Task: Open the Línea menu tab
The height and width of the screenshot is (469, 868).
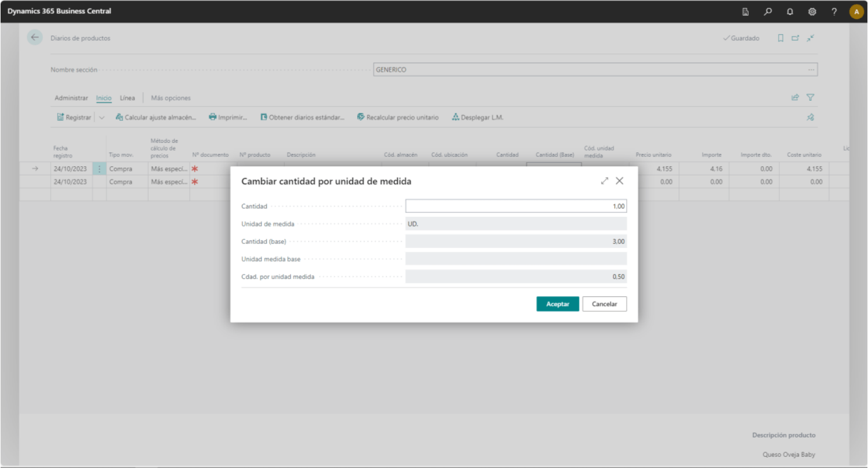Action: 127,98
